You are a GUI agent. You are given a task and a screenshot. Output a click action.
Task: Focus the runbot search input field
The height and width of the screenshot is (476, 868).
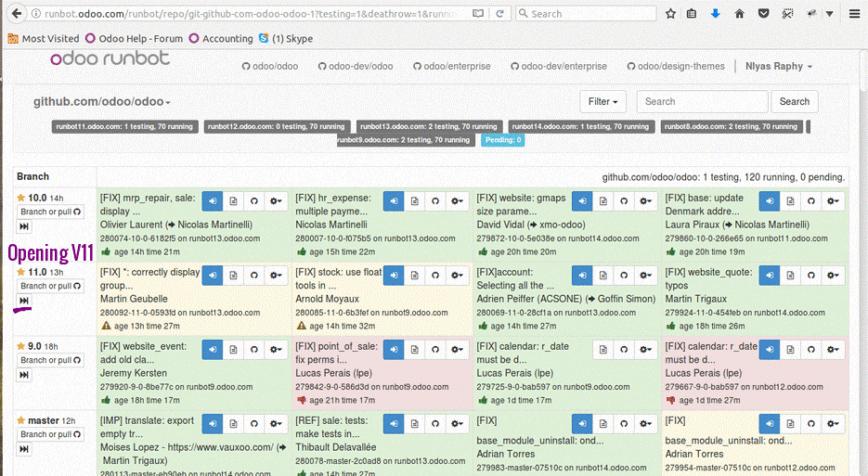(702, 101)
